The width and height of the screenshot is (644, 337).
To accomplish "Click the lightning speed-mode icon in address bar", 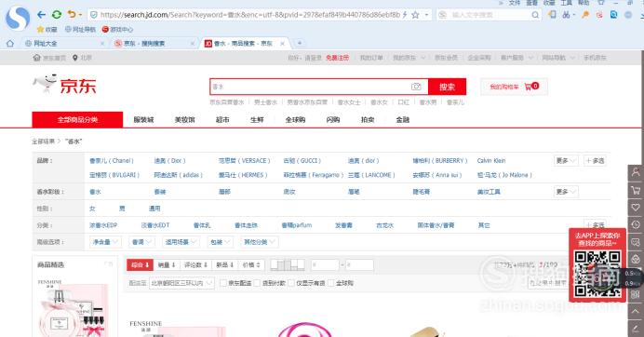I will click(405, 15).
